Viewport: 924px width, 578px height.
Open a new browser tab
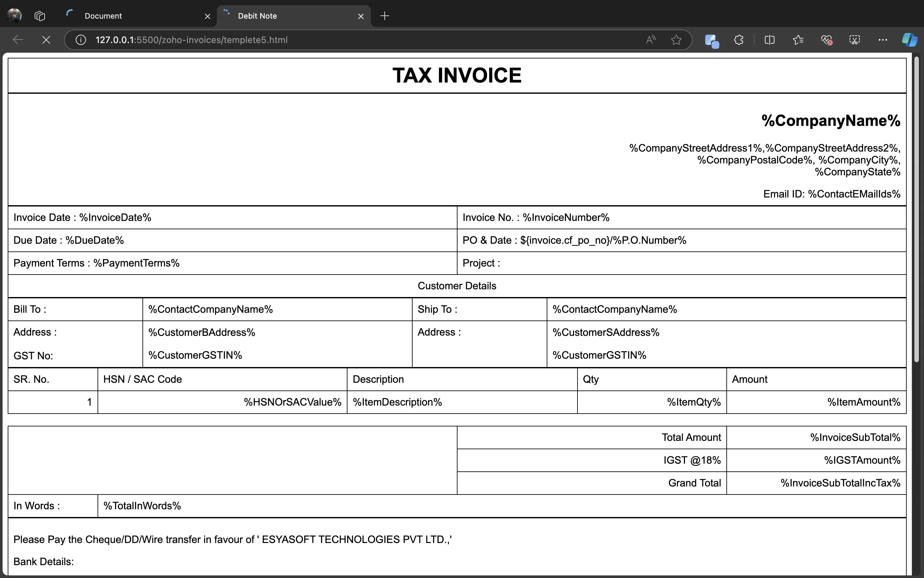pos(385,16)
